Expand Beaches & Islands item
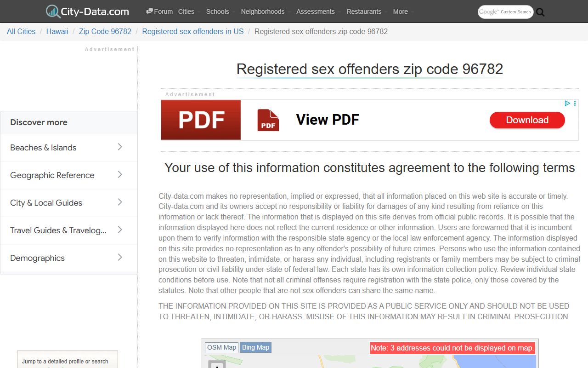 point(69,148)
